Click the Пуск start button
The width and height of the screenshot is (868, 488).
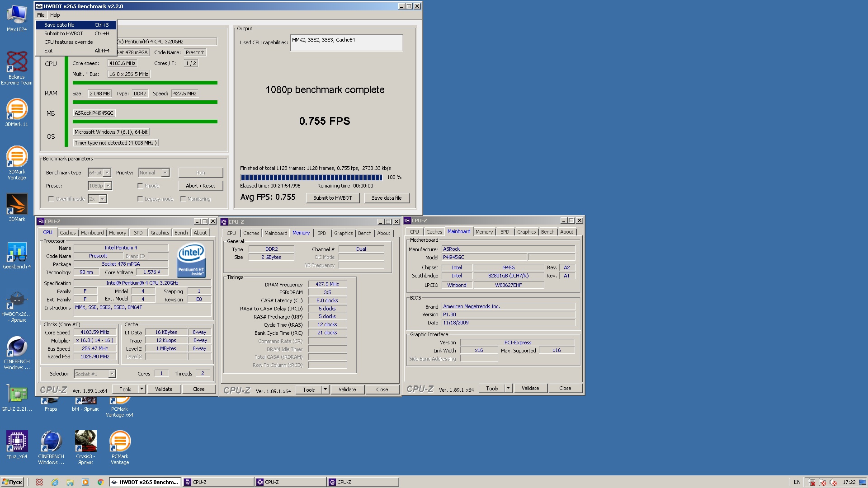coord(12,482)
